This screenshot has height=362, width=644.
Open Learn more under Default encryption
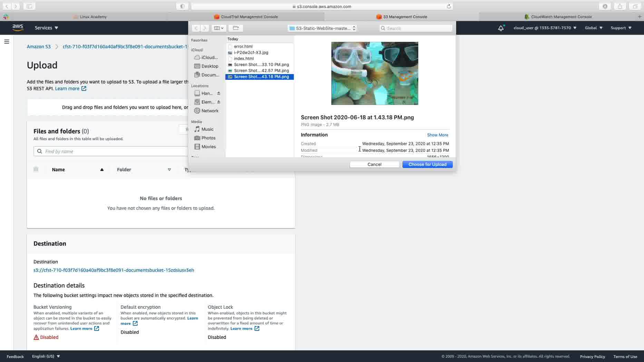159,321
